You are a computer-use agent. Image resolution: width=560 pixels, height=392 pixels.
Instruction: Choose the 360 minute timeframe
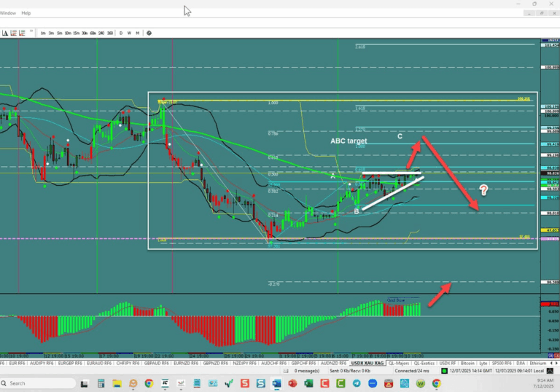[110, 34]
